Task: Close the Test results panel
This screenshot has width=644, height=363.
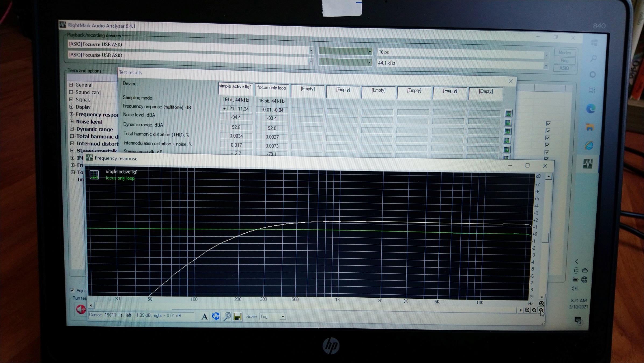Action: click(x=511, y=81)
